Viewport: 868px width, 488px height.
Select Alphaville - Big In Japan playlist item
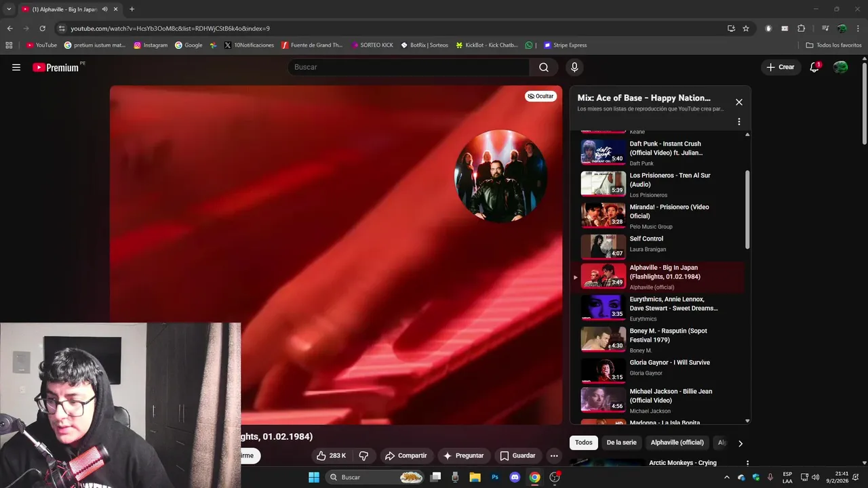658,277
